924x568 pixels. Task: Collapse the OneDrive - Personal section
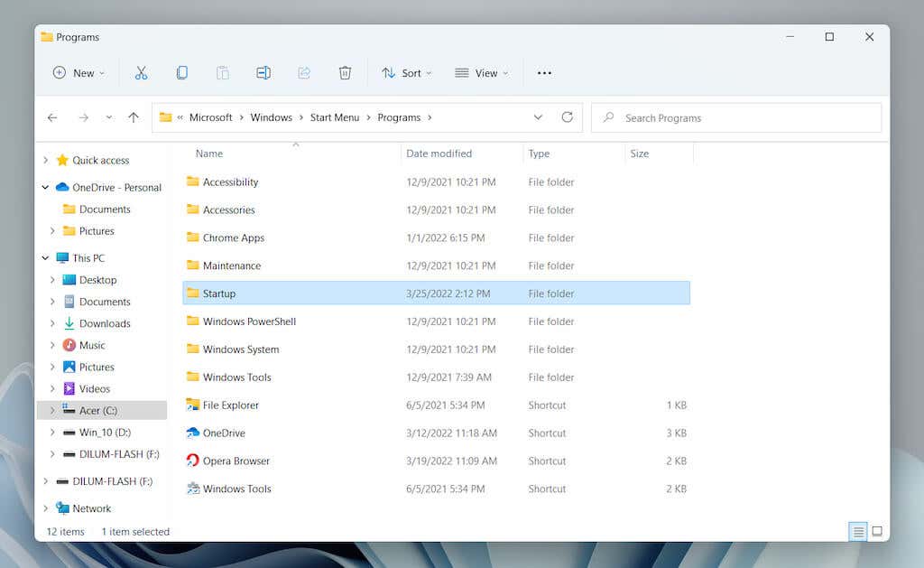45,187
